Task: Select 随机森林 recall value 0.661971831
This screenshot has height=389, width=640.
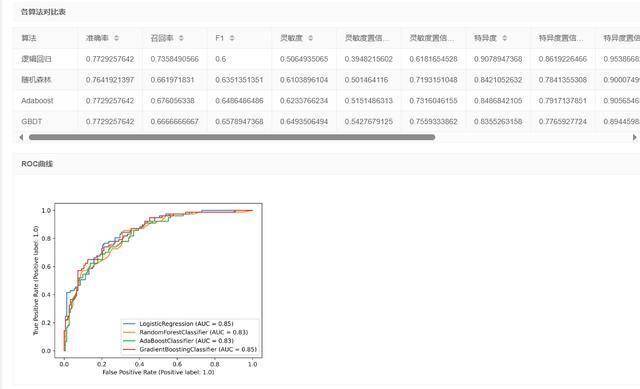Action: [172, 80]
